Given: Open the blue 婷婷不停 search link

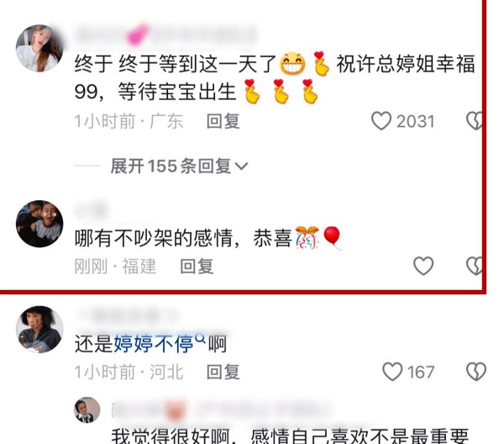Looking at the screenshot, I should 154,344.
